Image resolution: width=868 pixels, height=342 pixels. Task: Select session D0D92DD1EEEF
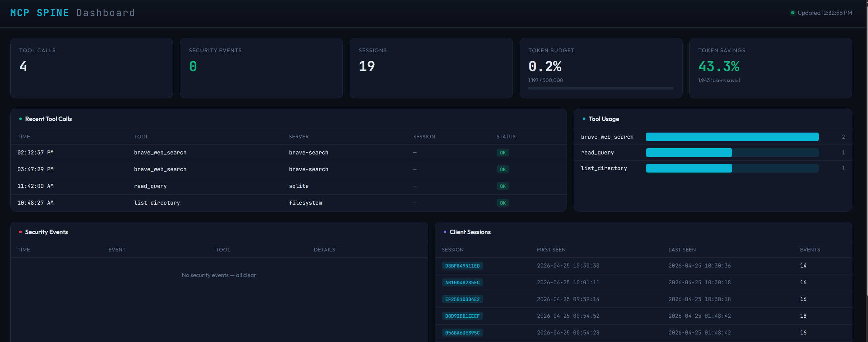tap(463, 316)
